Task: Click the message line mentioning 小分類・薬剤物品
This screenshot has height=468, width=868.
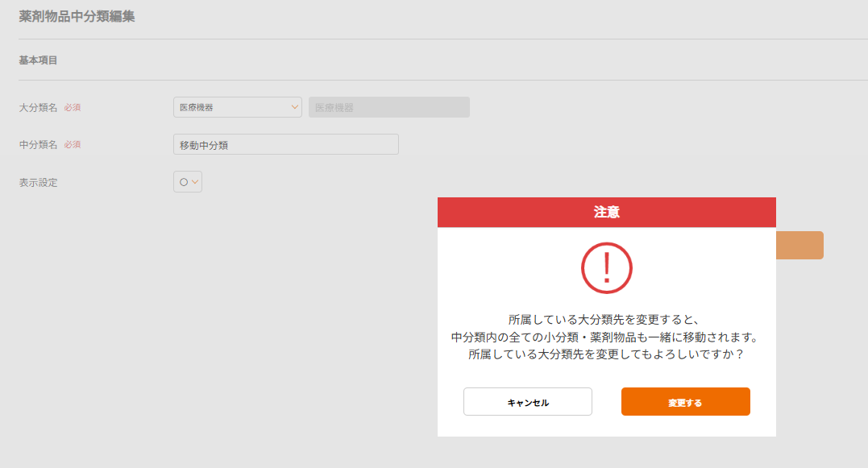Action: [606, 337]
